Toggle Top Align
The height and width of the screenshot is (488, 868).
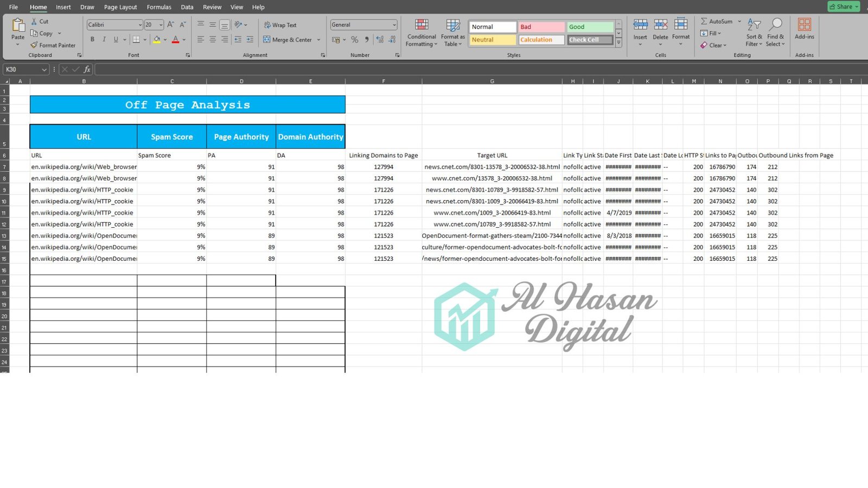tap(201, 24)
